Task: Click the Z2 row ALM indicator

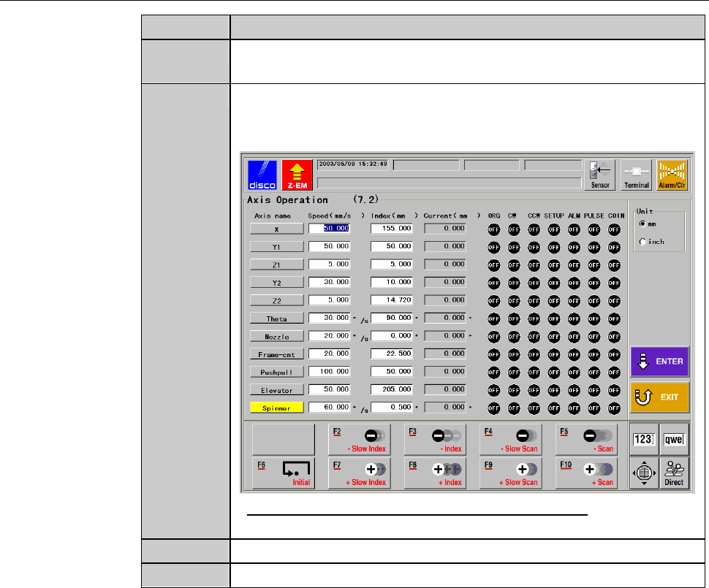Action: click(574, 301)
